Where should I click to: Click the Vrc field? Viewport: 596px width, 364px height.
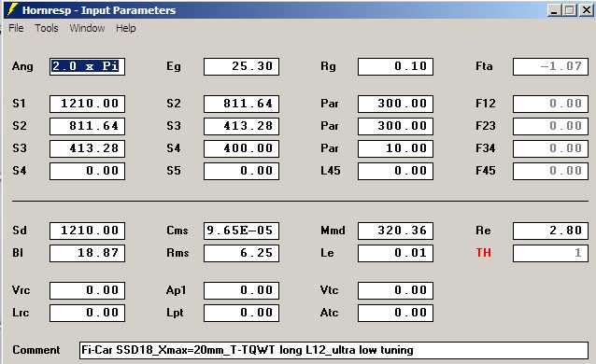[87, 290]
